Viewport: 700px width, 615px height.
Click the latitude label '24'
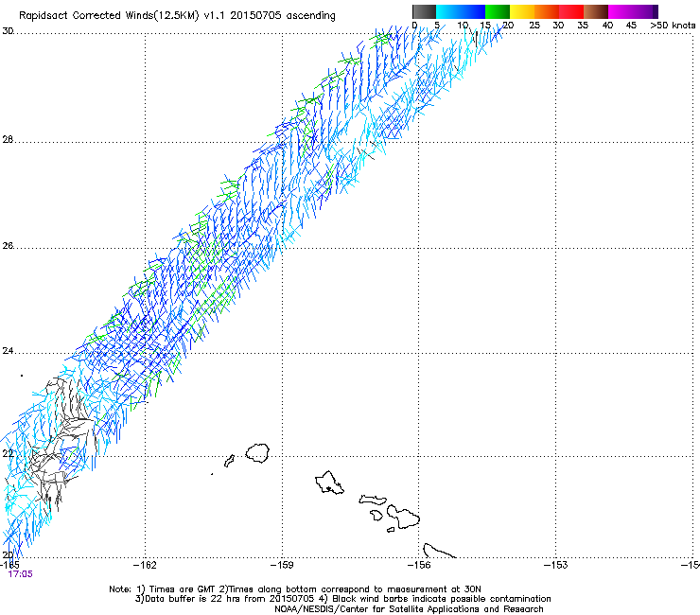tap(8, 351)
